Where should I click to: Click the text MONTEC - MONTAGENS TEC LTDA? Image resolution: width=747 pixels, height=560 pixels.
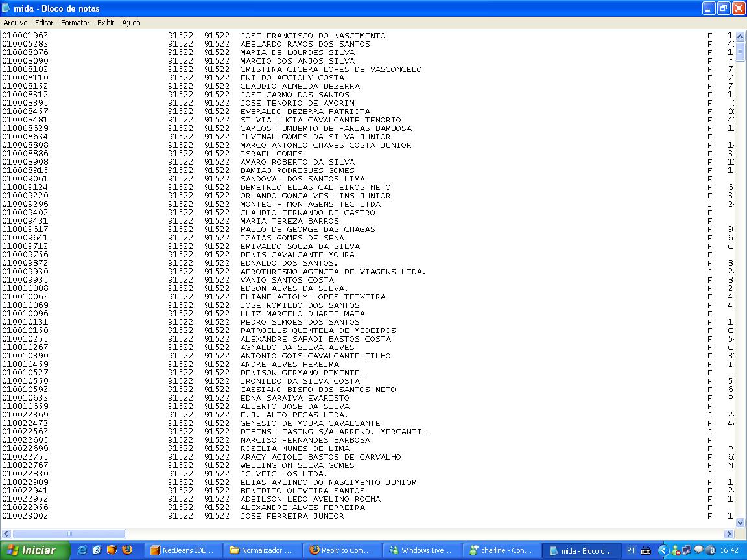click(310, 204)
